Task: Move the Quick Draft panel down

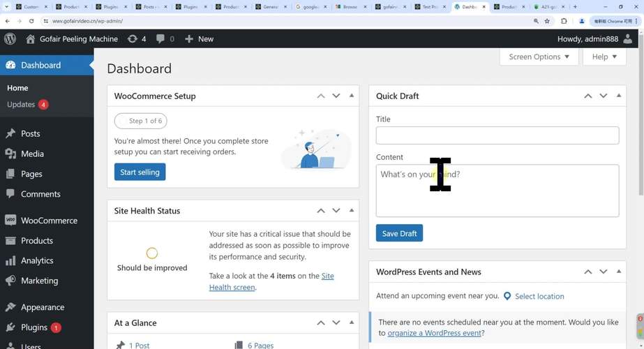Action: (x=603, y=96)
